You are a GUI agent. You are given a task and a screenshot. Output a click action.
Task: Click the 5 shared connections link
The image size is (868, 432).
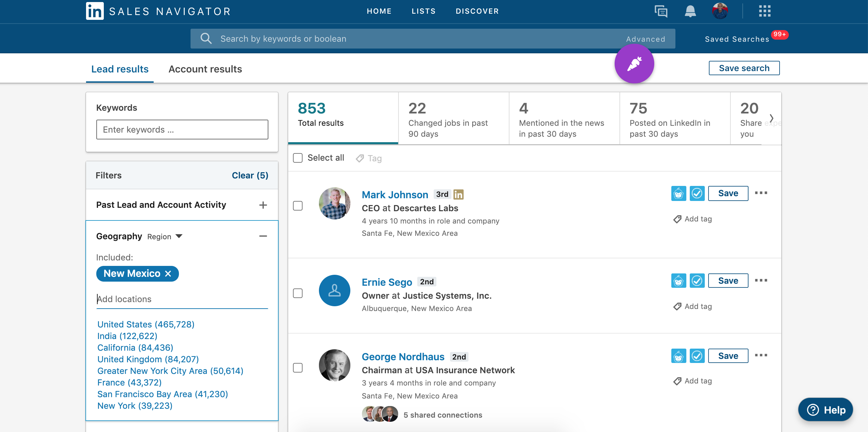coord(443,415)
